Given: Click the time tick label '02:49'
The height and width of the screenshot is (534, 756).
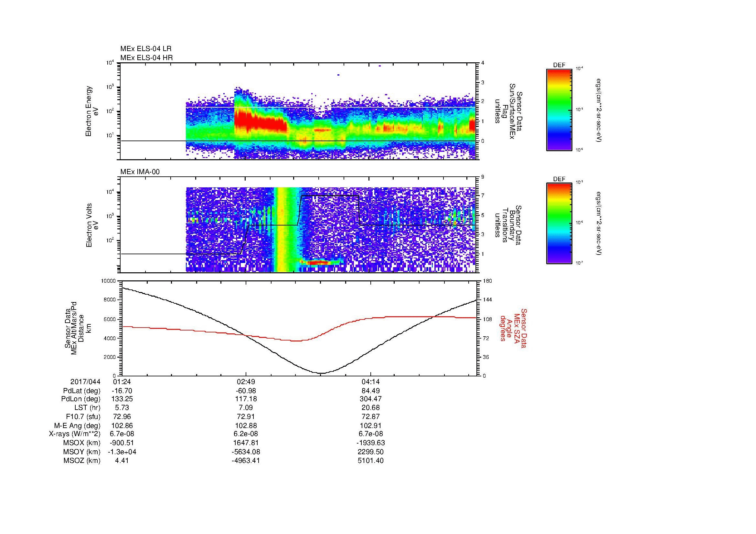Looking at the screenshot, I should click(246, 382).
